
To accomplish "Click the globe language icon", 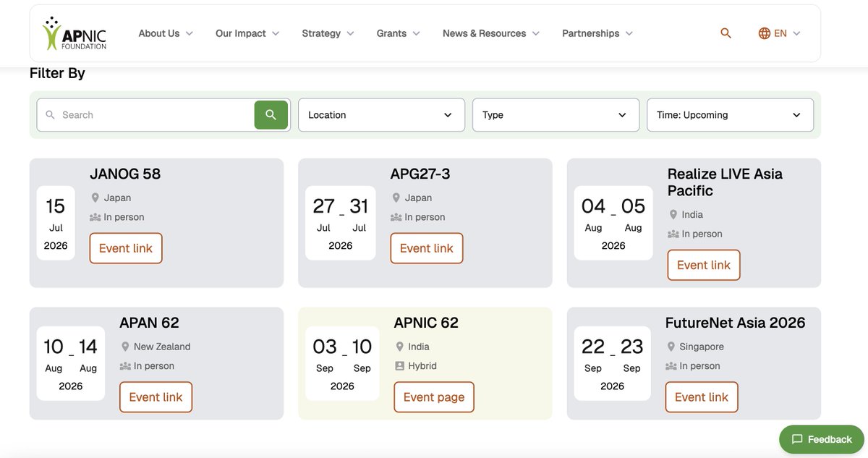I will pos(765,33).
